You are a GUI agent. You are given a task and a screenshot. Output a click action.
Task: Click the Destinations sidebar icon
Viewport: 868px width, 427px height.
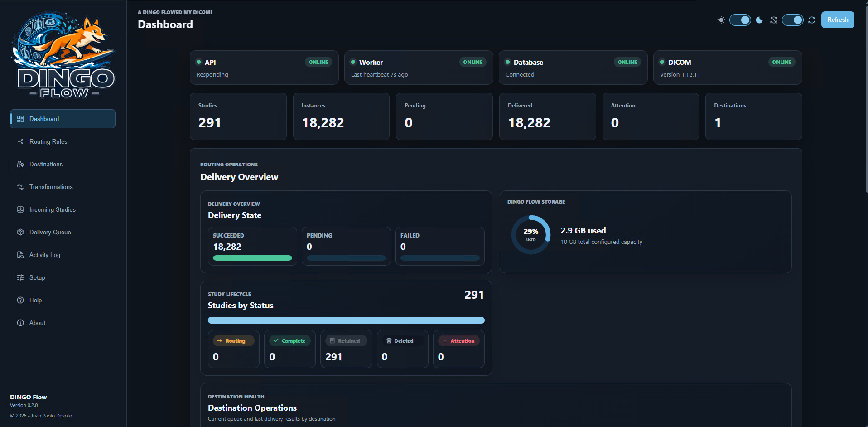tap(20, 164)
